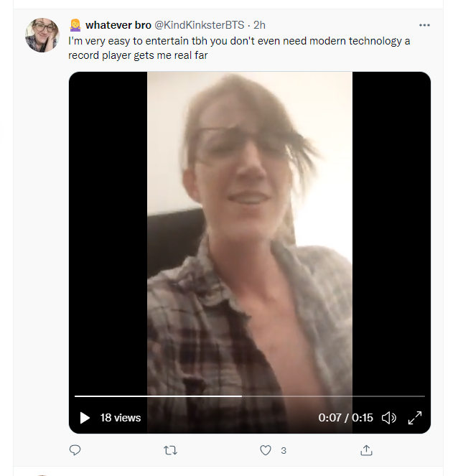View the 18 views count label

121,418
